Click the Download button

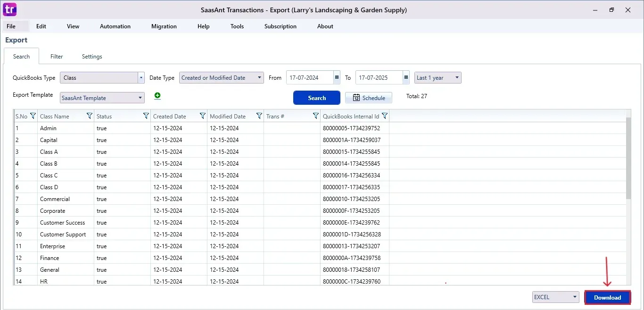(608, 297)
